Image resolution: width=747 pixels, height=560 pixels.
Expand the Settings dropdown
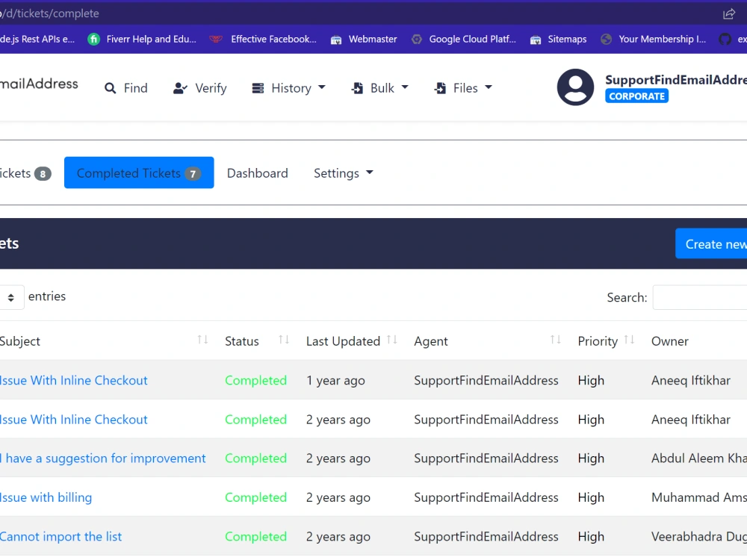pos(343,173)
